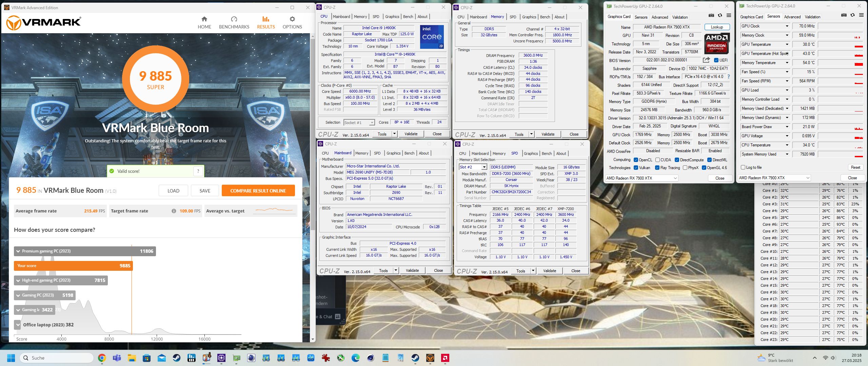Toggle the Ray Tracing checkbox
868x366 pixels.
tap(657, 168)
